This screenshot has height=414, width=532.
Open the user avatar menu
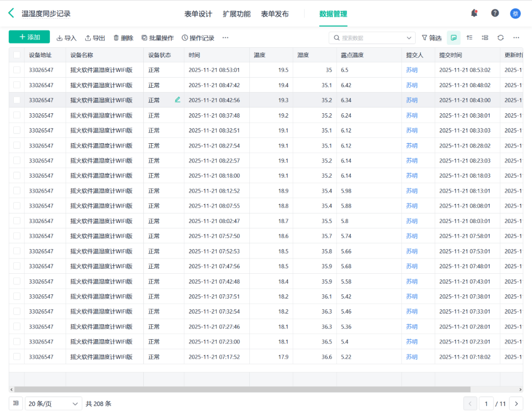[515, 14]
